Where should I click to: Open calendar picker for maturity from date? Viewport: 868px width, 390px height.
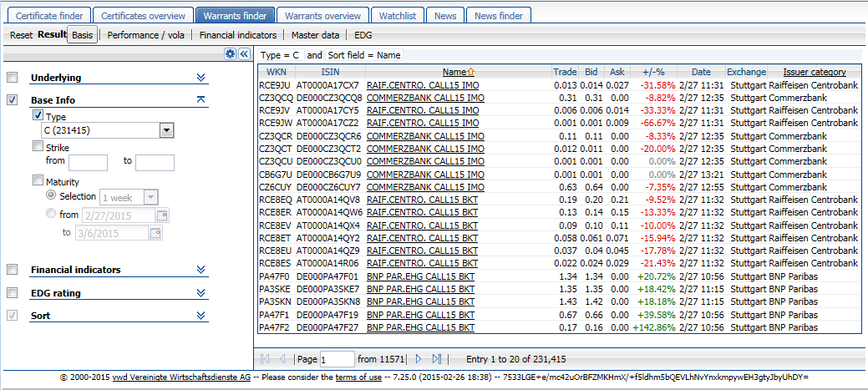point(163,215)
